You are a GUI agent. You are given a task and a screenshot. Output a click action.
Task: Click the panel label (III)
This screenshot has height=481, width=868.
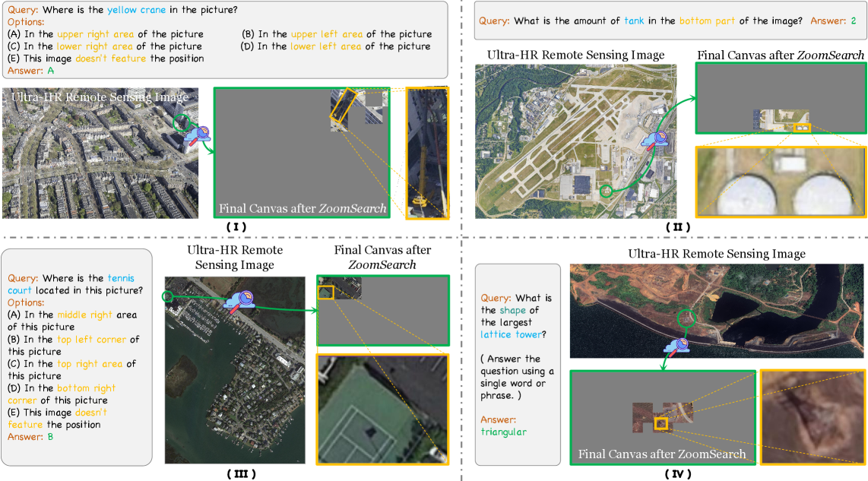[x=242, y=474]
